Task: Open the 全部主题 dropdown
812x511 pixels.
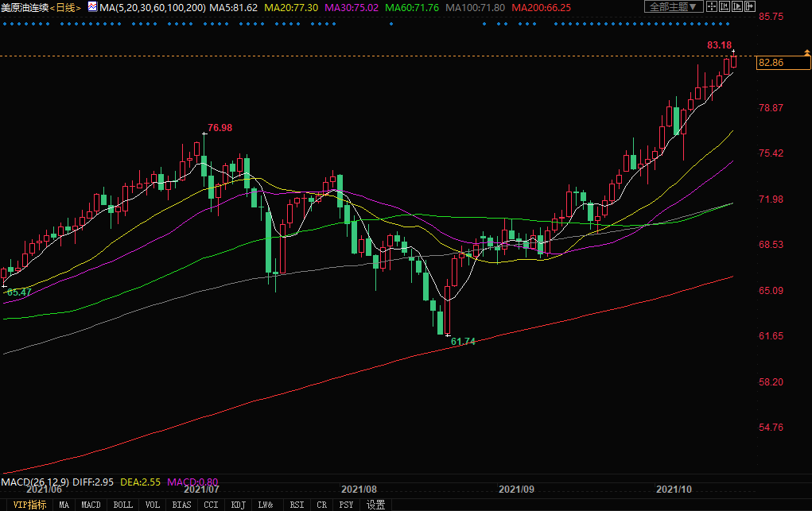Action: [x=672, y=7]
